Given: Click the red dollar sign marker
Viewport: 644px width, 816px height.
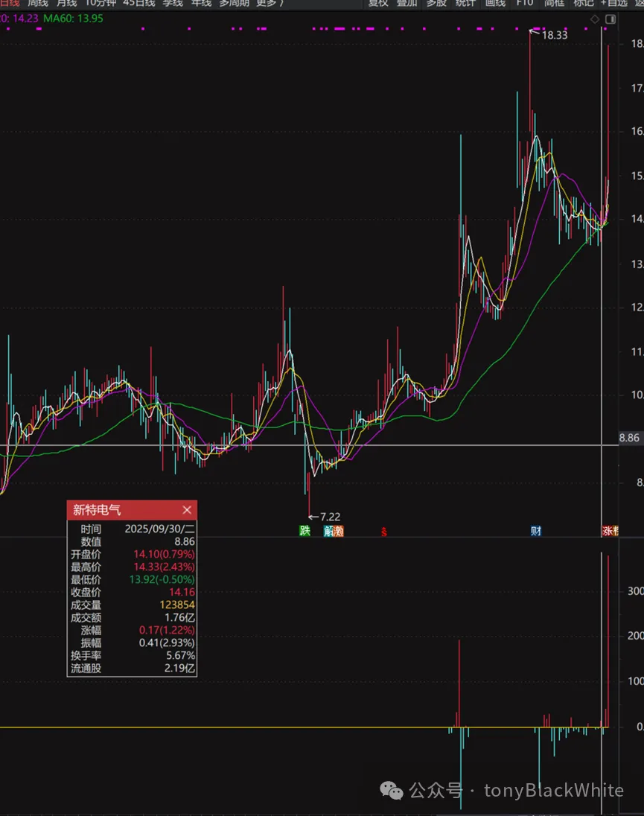Looking at the screenshot, I should pos(384,531).
